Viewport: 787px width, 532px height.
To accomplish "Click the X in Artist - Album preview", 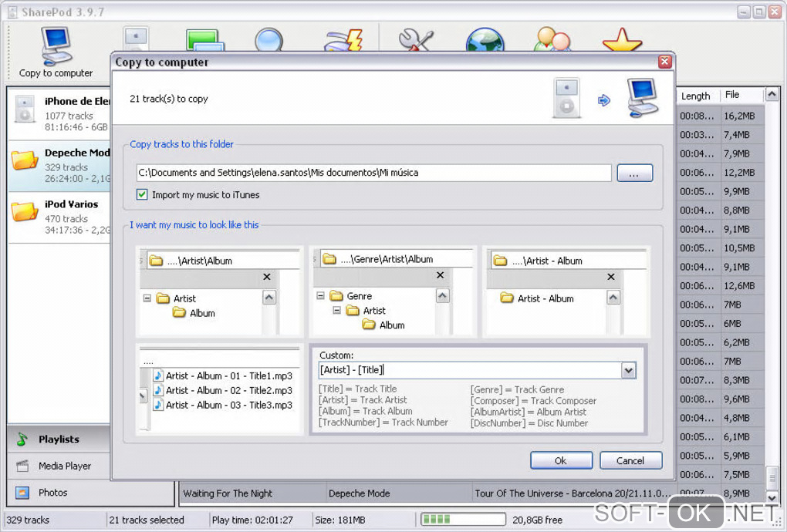I will click(x=611, y=277).
